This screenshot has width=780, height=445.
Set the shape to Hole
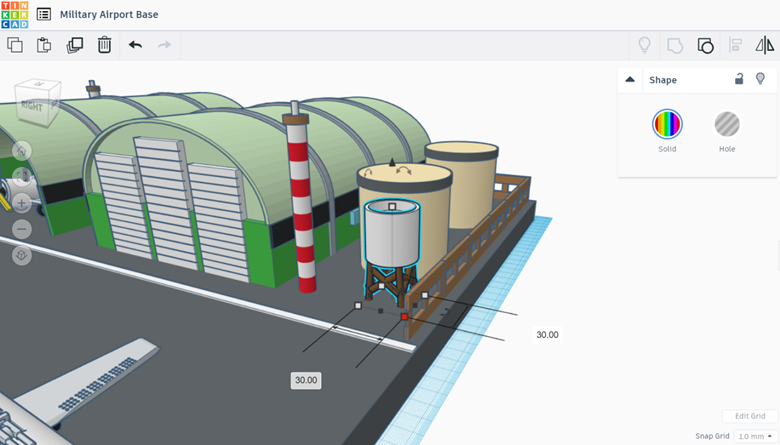(727, 124)
